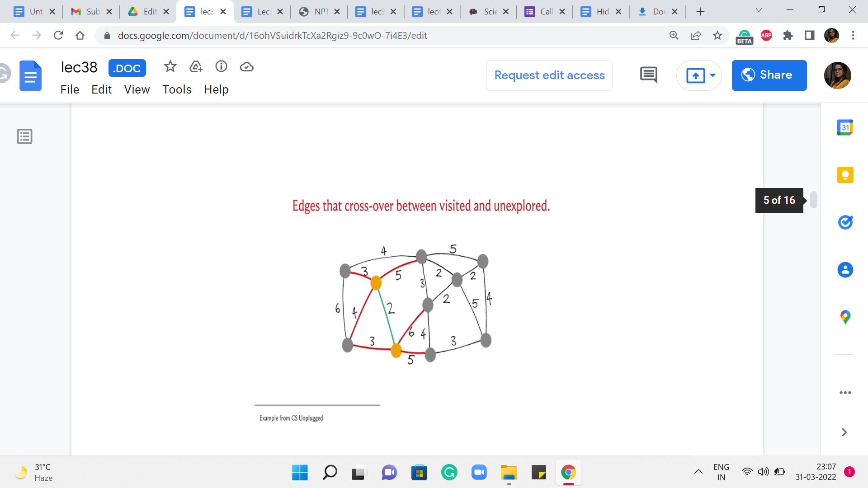Screen dimensions: 868x488
Task: Open the View menu
Action: (137, 89)
